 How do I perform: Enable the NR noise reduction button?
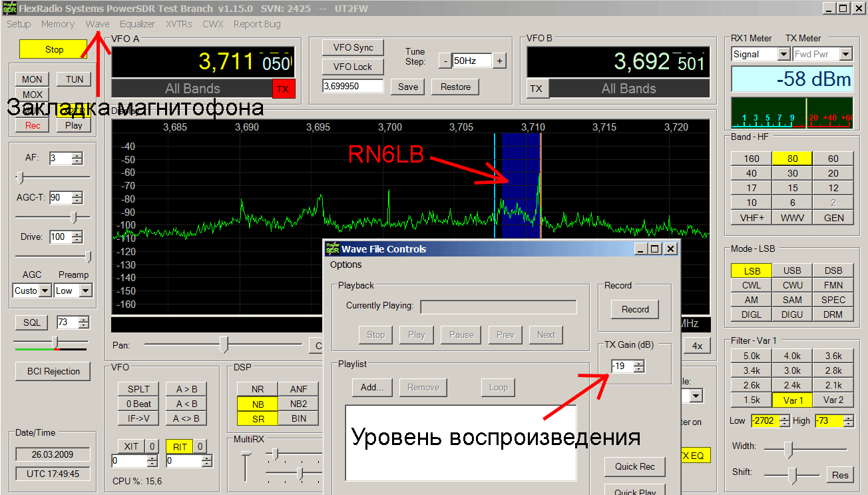258,389
